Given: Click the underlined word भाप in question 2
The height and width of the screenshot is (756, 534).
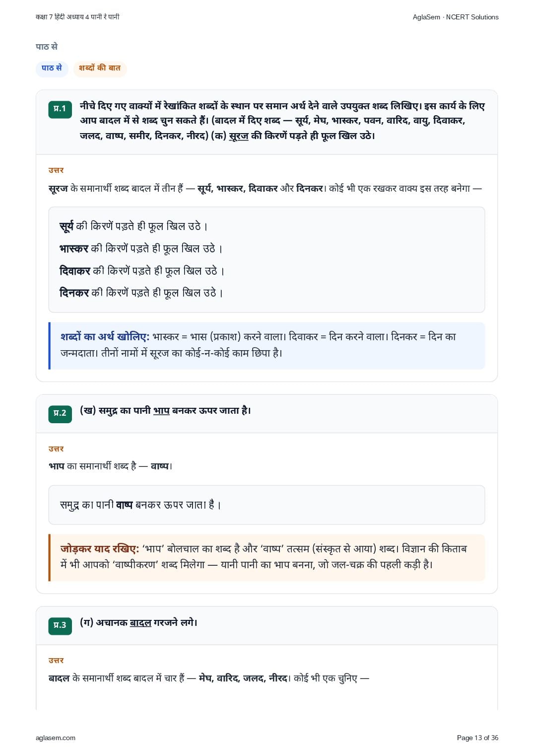Looking at the screenshot, I should (161, 411).
